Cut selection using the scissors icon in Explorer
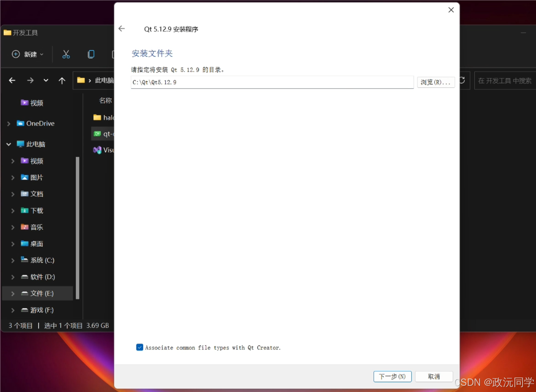Screen dimensions: 536x392 point(66,54)
